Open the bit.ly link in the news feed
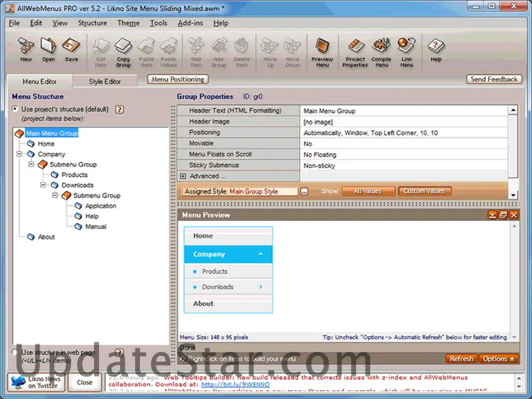 pos(235,385)
